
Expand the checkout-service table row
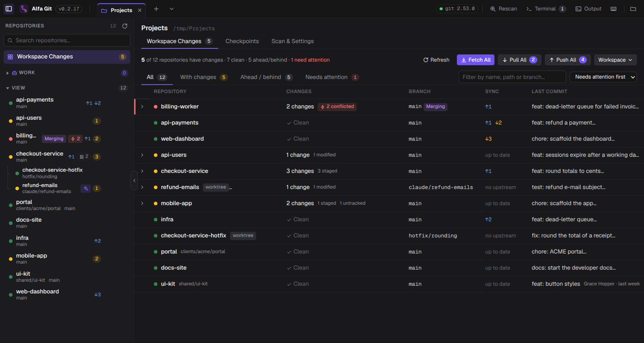pos(142,171)
